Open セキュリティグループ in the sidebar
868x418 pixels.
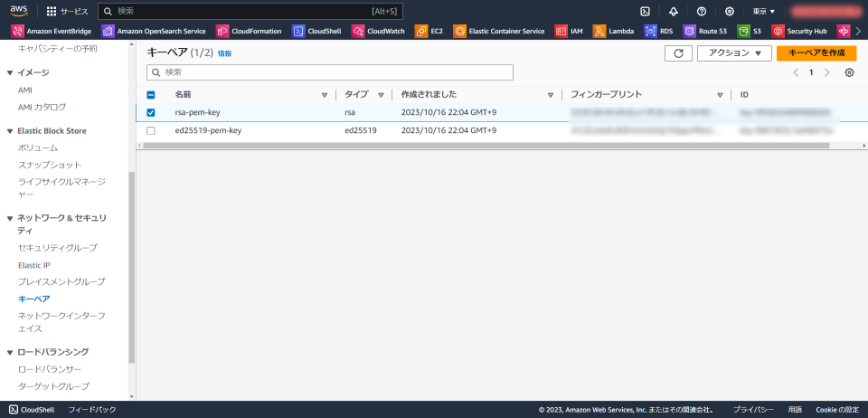pos(58,248)
